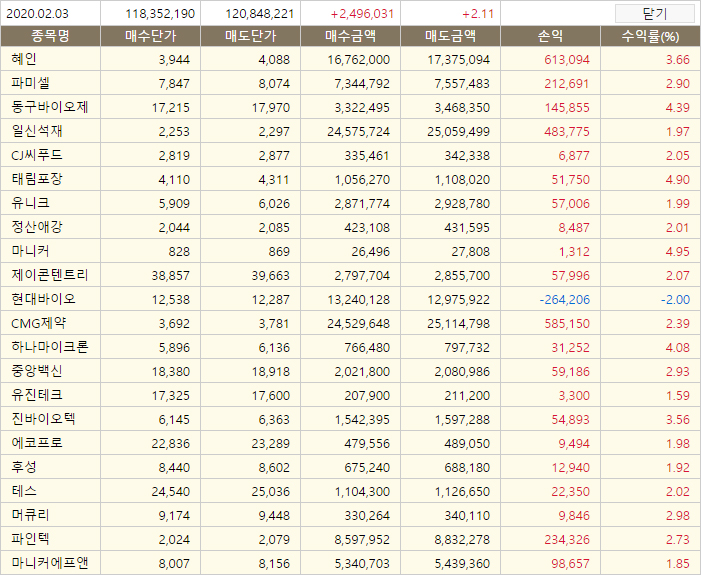Click 동구바이오제 buy price 17,215
The image size is (701, 575).
tap(171, 108)
